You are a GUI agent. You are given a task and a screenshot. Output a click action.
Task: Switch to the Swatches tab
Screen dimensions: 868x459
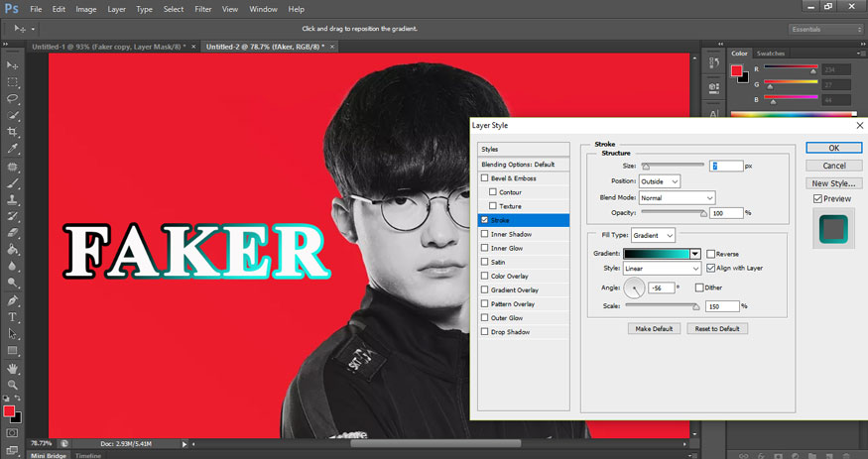coord(771,54)
